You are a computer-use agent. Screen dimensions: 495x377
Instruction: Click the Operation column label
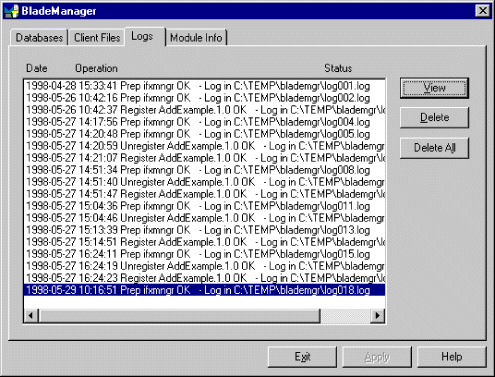96,68
